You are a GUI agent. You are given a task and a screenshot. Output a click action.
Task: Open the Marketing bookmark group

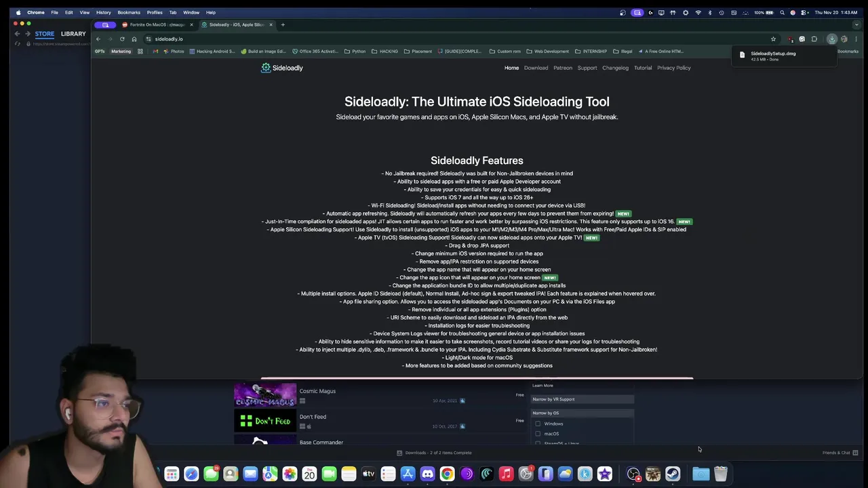pyautogui.click(x=121, y=52)
